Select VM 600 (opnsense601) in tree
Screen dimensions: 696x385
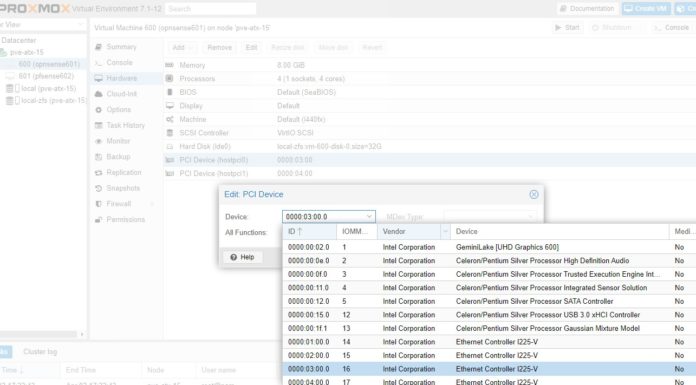49,64
